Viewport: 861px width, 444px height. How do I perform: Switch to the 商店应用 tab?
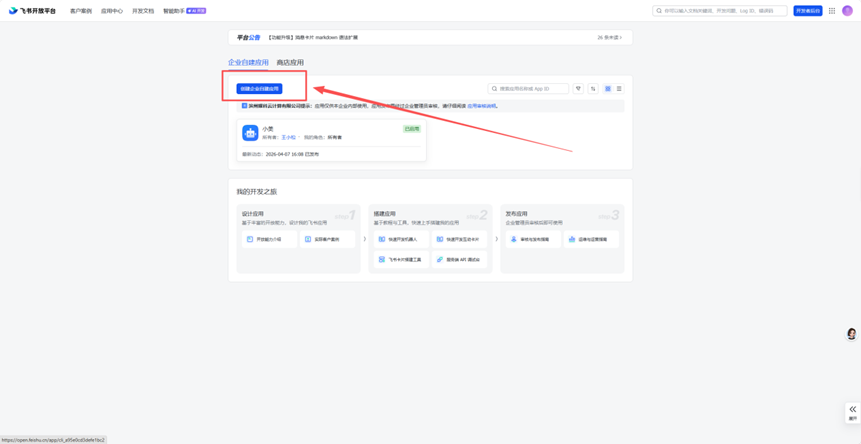pos(290,63)
